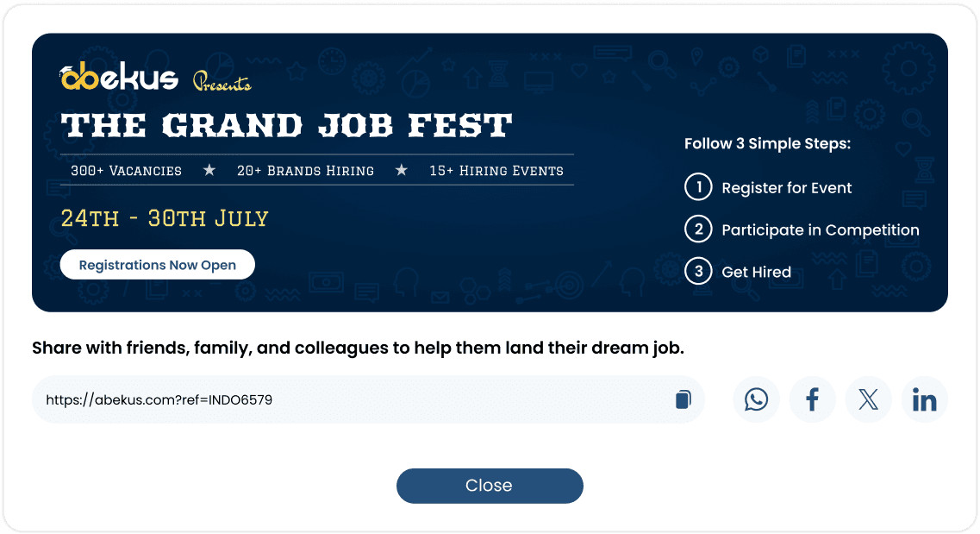The image size is (980, 534).
Task: Click the abekus logo in the banner
Action: pos(119,77)
